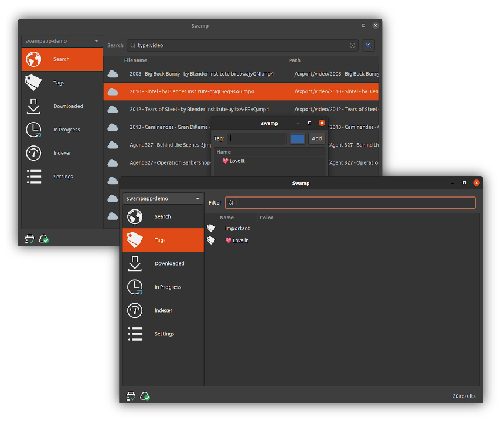Image resolution: width=504 pixels, height=424 pixels.
Task: Open Search in back Swamp window sidebar
Action: (x=62, y=59)
